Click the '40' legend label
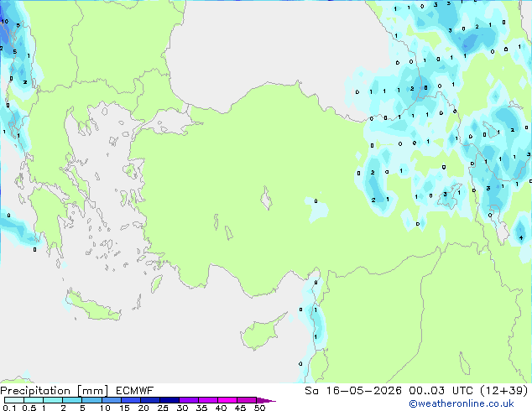The height and width of the screenshot is (411, 532). tap(221, 408)
